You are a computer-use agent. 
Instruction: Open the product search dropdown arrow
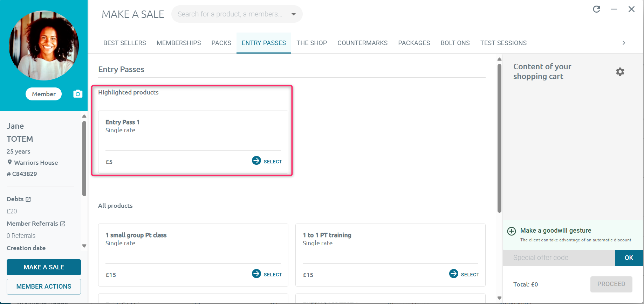pos(294,14)
